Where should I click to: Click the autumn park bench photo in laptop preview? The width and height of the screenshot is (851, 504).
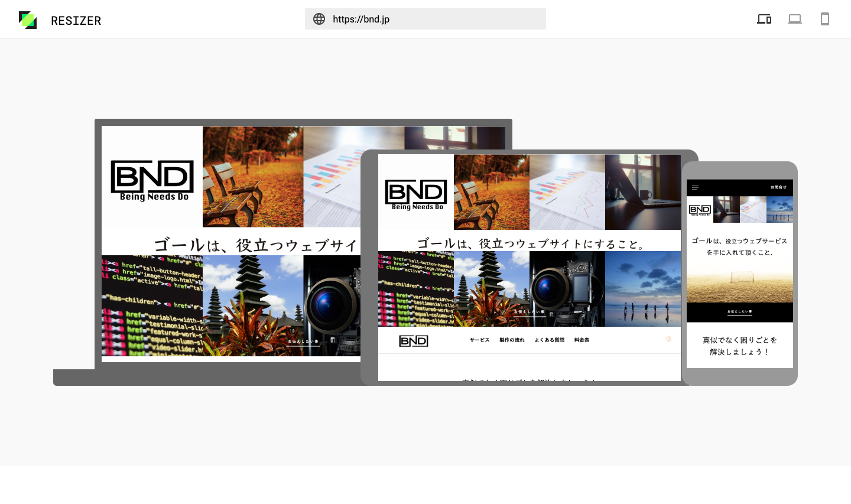(x=253, y=177)
